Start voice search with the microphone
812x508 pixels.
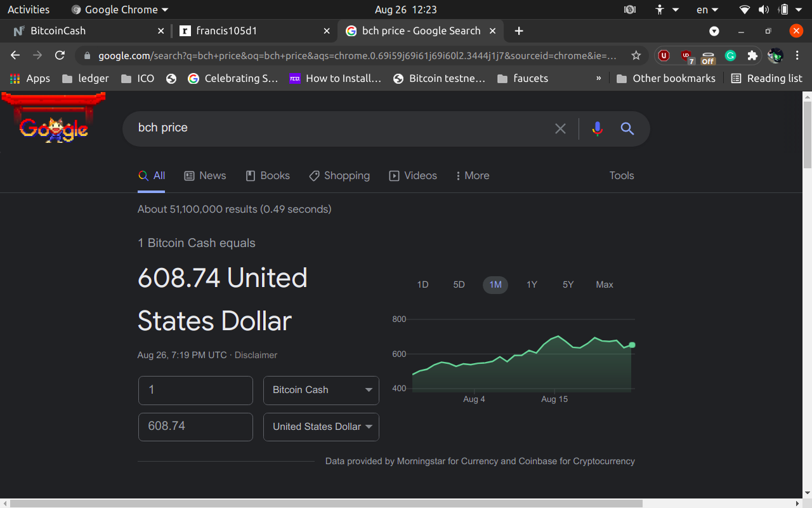point(597,129)
